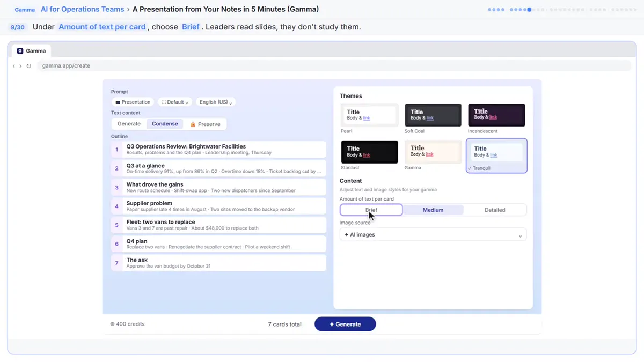
Task: Click the 'What drove the gains' outline card
Action: pos(218,187)
